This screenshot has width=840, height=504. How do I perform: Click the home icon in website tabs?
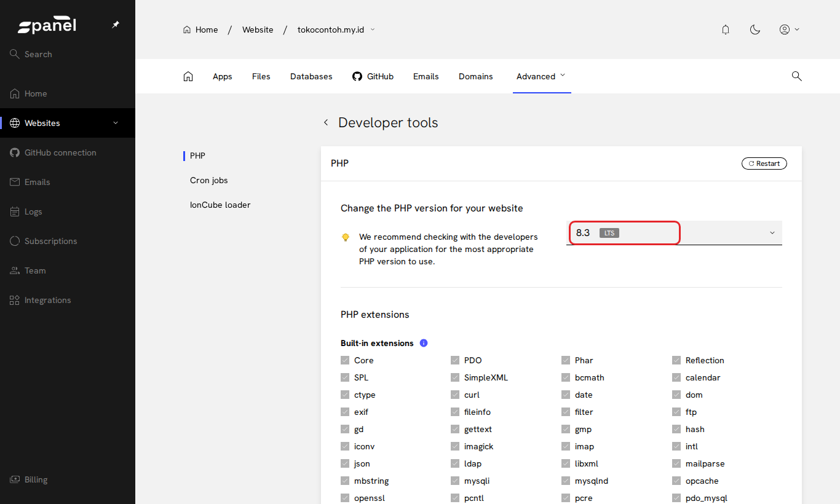[x=188, y=76]
